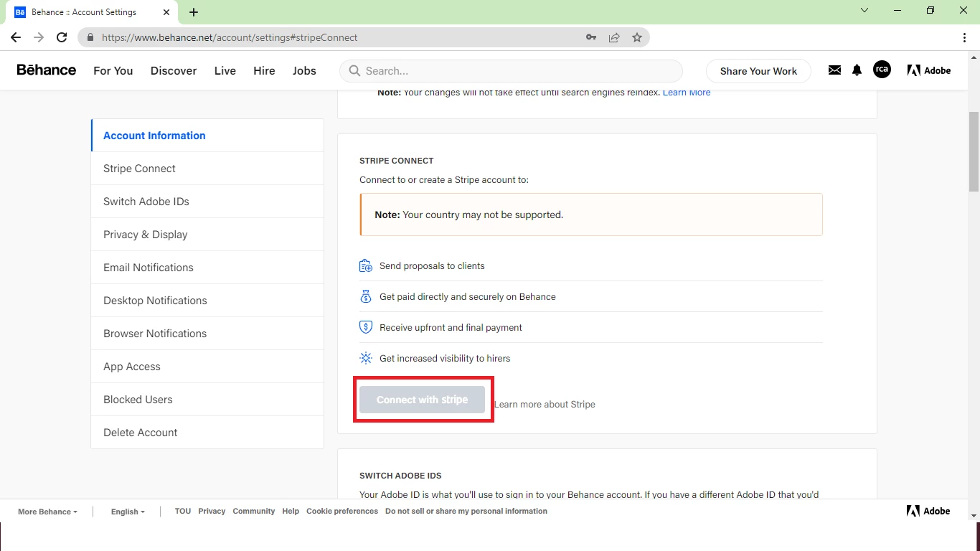Viewport: 980px width, 551px height.
Task: Open a new browser tab
Action: coord(194,12)
